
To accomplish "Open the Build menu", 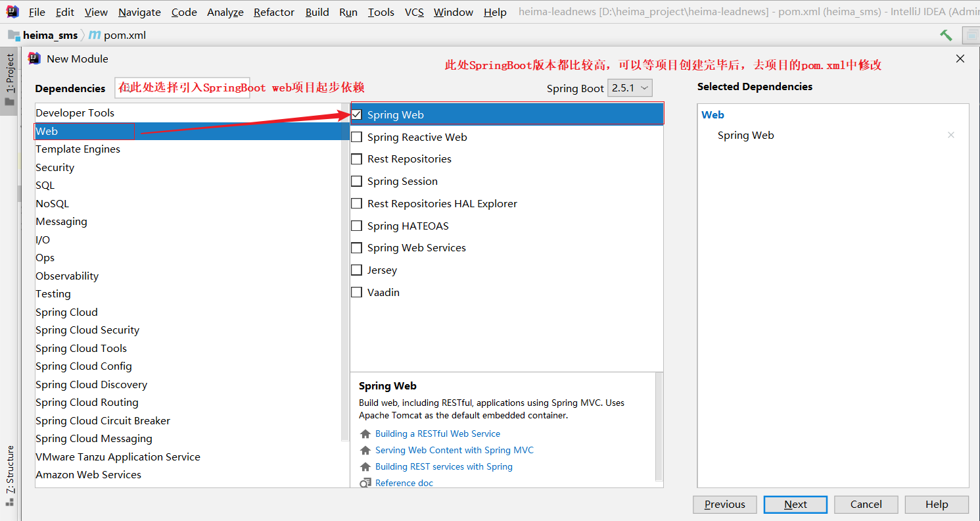I will (x=317, y=12).
